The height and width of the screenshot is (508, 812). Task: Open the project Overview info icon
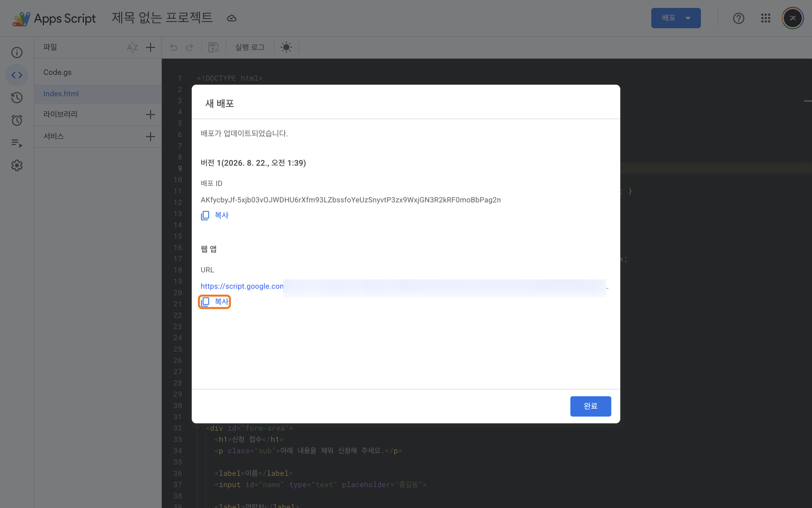click(x=17, y=52)
